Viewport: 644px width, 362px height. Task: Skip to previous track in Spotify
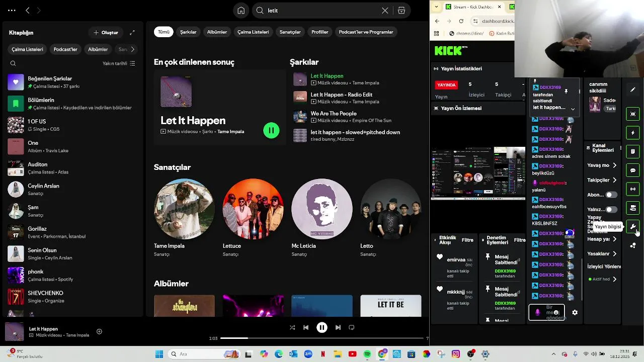(306, 327)
